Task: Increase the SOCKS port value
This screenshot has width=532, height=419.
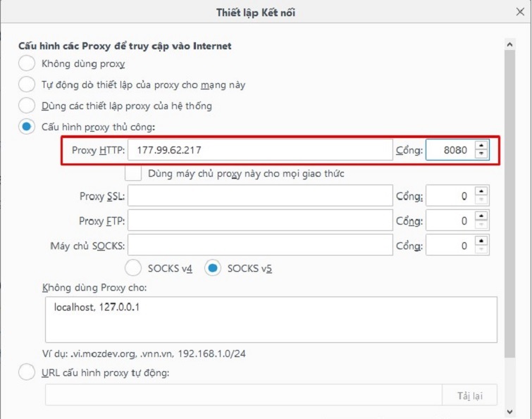Action: coord(481,241)
